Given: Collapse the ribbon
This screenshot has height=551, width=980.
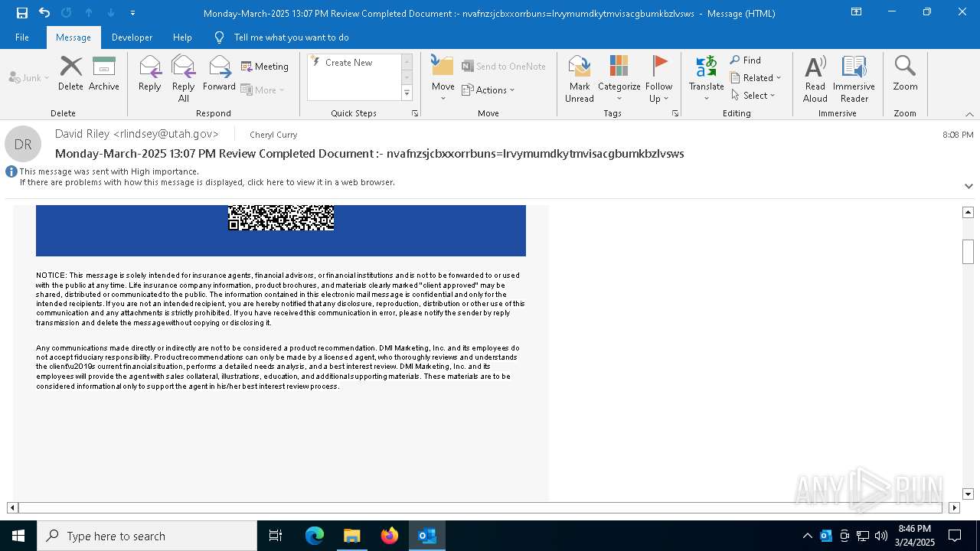Looking at the screenshot, I should [x=969, y=114].
